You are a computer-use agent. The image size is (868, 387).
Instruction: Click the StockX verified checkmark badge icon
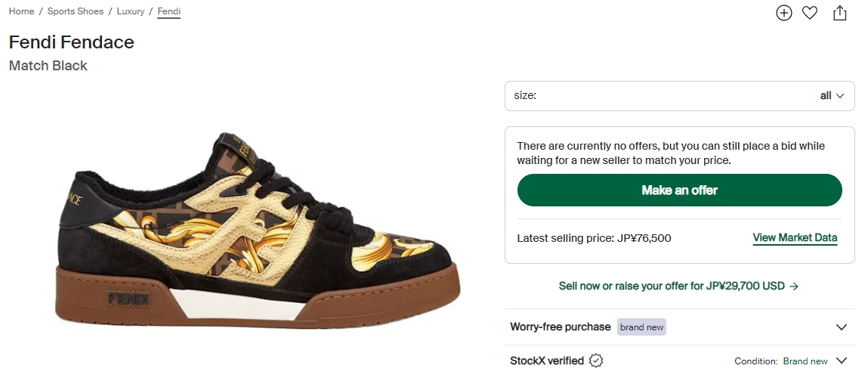[x=596, y=361]
